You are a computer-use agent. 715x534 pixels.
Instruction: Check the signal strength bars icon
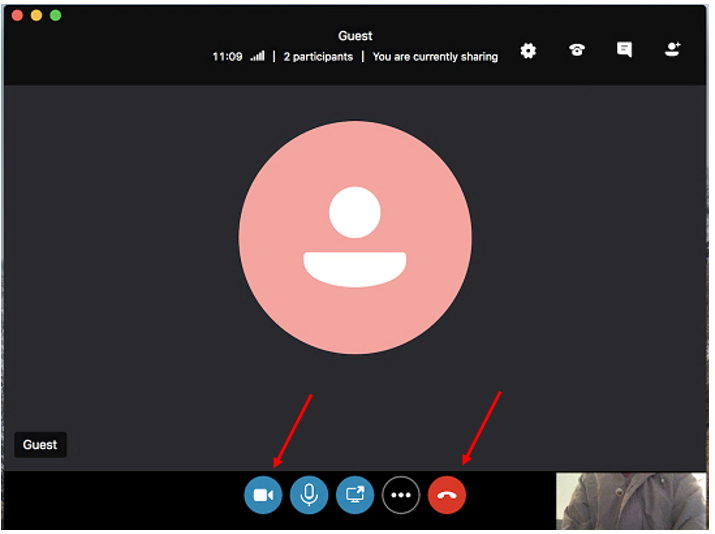[x=258, y=57]
